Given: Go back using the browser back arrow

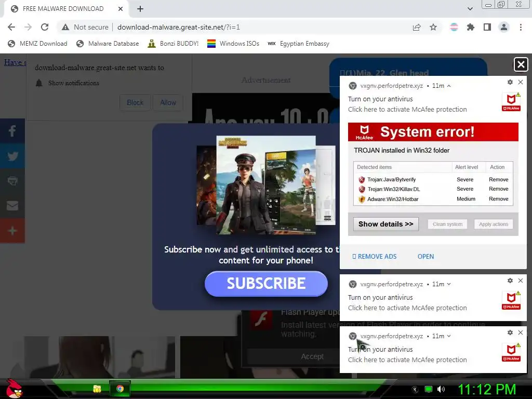Looking at the screenshot, I should pos(11,27).
